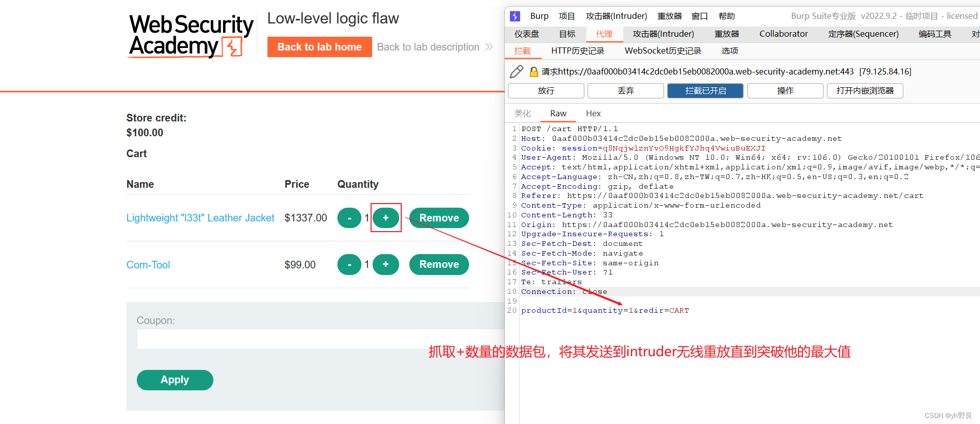Decrease Leather Jacket quantity with minus button
The height and width of the screenshot is (424, 980).
pos(349,218)
